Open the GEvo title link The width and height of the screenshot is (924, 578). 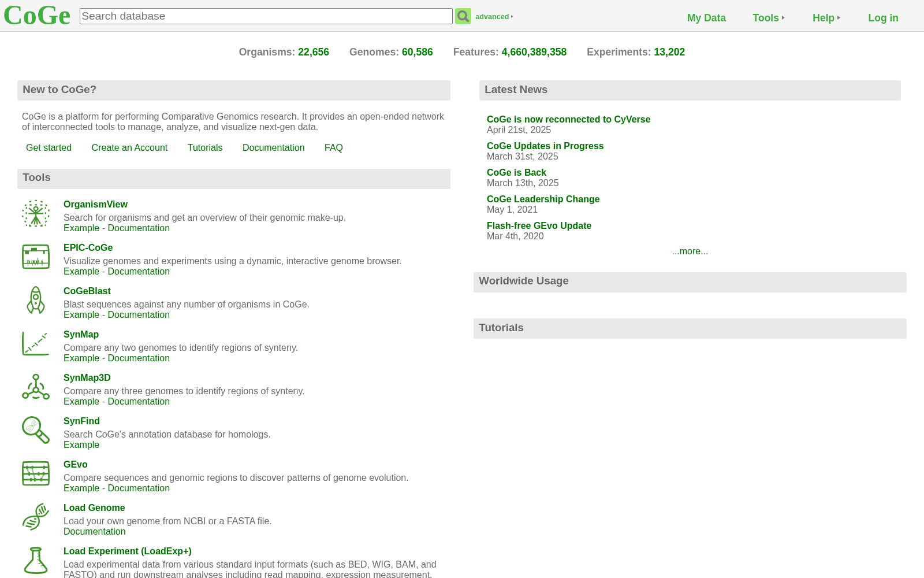tap(76, 465)
